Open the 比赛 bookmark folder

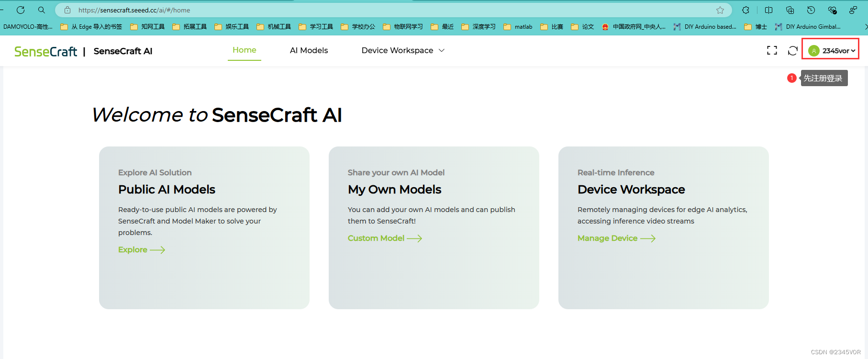pos(552,27)
